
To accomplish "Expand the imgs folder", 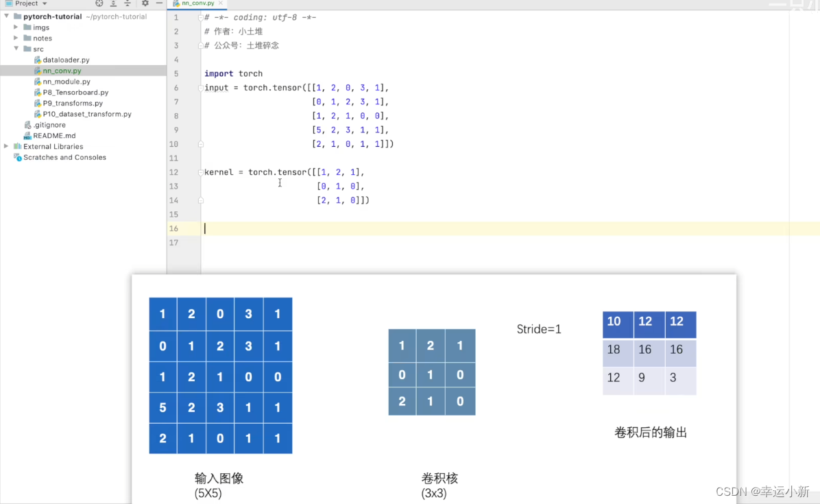I will click(x=16, y=27).
